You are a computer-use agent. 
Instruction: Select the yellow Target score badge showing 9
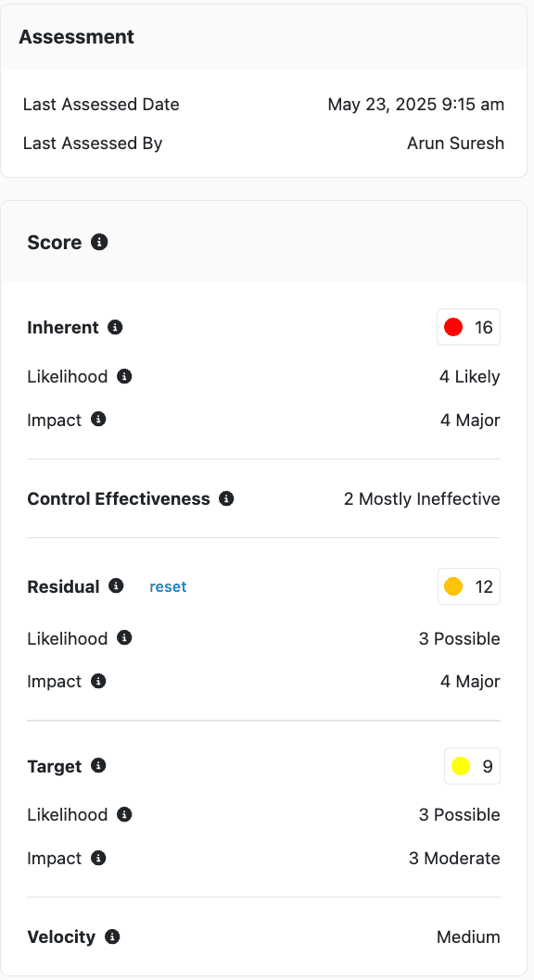tap(472, 766)
